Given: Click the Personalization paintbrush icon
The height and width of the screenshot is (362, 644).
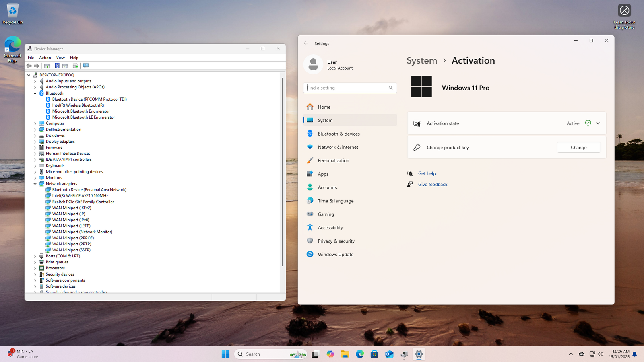Looking at the screenshot, I should click(x=310, y=160).
